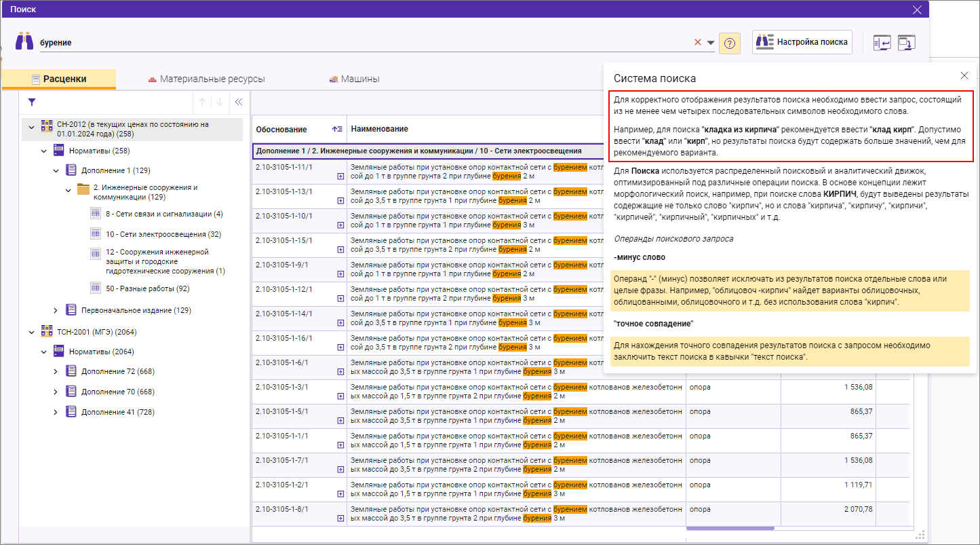
Task: Click the Нормативы (258) book icon
Action: pos(59,150)
